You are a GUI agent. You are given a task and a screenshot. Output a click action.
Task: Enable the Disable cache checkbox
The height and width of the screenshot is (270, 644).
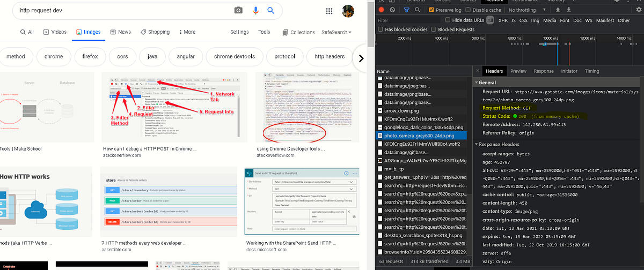[469, 10]
